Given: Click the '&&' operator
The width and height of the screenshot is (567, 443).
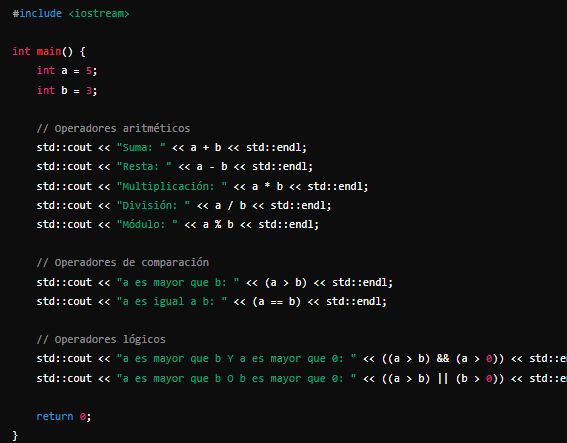Looking at the screenshot, I should click(443, 359).
